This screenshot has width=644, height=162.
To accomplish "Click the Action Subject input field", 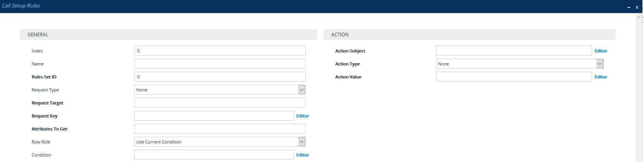I will click(x=513, y=51).
